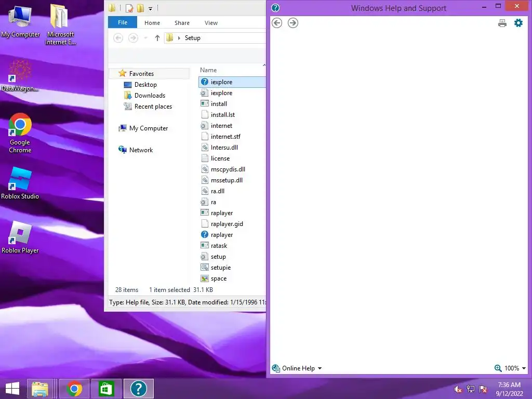Screen dimensions: 532x399
Task: Select the setupie file
Action: pyautogui.click(x=220, y=268)
